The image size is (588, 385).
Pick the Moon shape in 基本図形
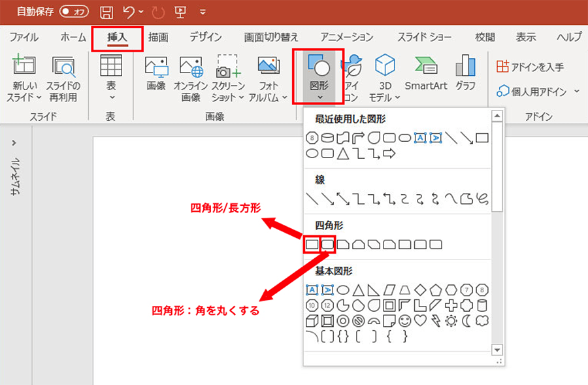(466, 321)
